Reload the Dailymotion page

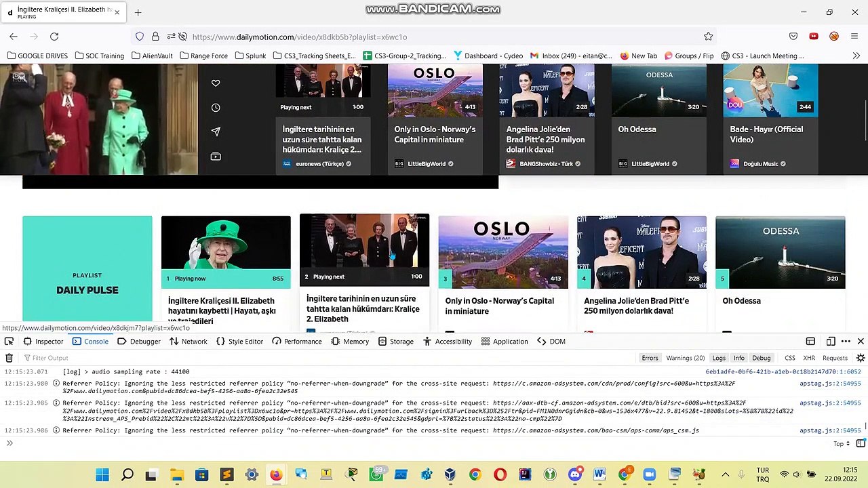(x=54, y=37)
